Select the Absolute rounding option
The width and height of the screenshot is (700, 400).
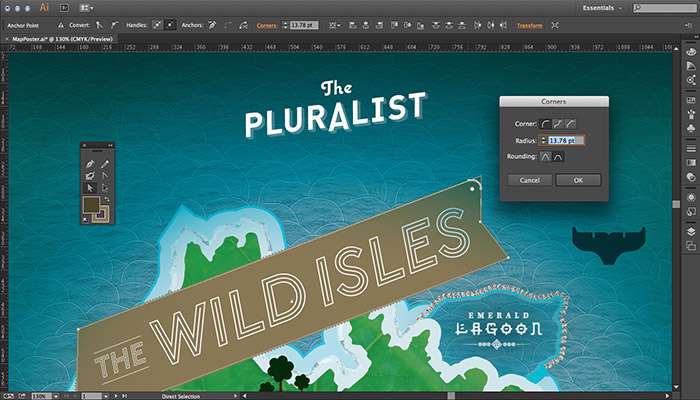546,156
